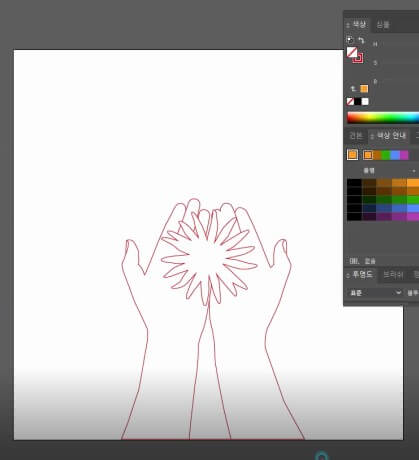Select the fill box with no color

click(352, 52)
